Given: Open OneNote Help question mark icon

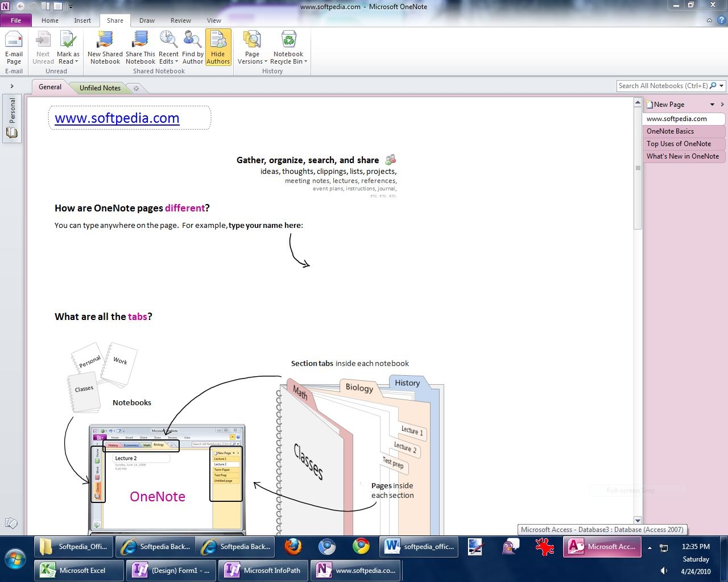Looking at the screenshot, I should tap(721, 20).
